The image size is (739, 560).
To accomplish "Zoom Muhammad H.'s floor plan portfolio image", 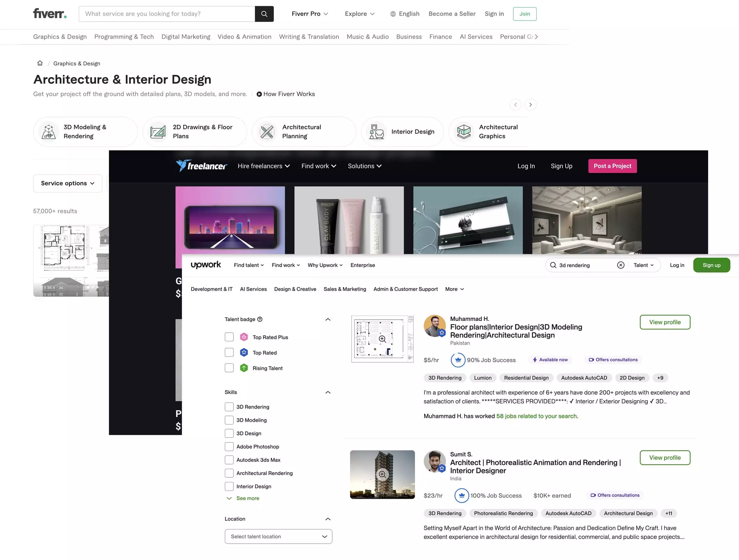I will 382,339.
